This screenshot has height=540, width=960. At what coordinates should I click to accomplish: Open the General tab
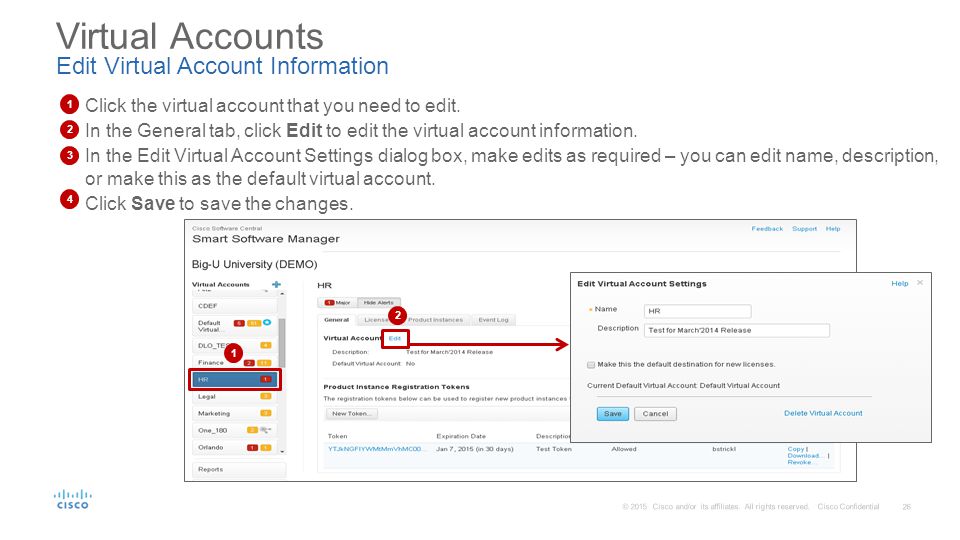coord(337,320)
